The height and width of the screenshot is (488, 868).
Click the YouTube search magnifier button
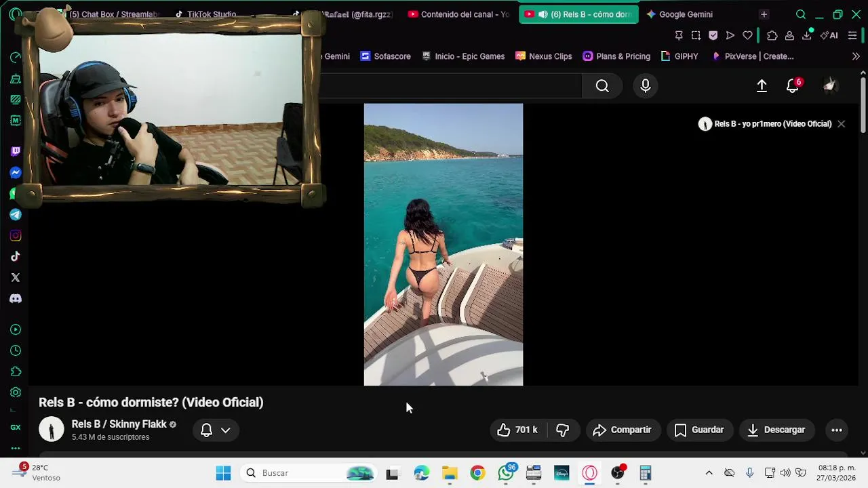602,85
